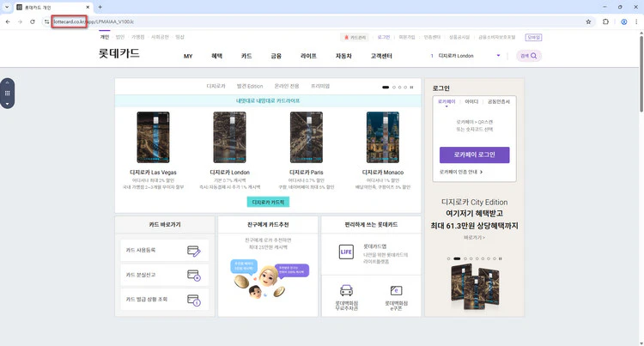Click the browser address bar URL

[x=94, y=21]
